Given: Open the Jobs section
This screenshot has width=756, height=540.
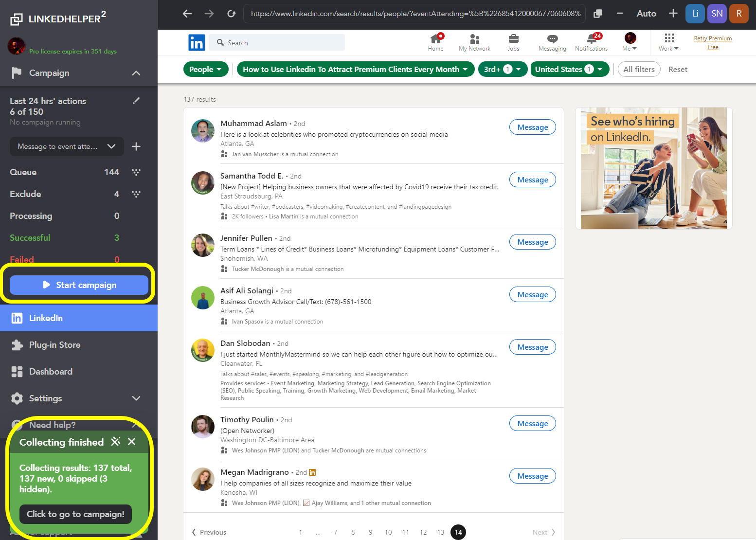Looking at the screenshot, I should [x=513, y=42].
